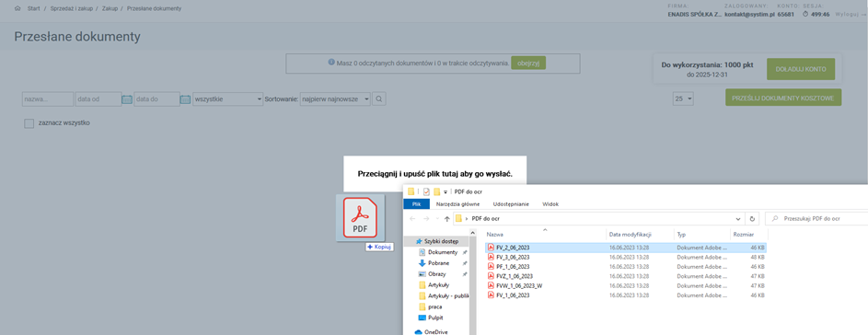Click the PDF icon of FV_1_06_2023
The height and width of the screenshot is (335, 868).
pyautogui.click(x=491, y=295)
